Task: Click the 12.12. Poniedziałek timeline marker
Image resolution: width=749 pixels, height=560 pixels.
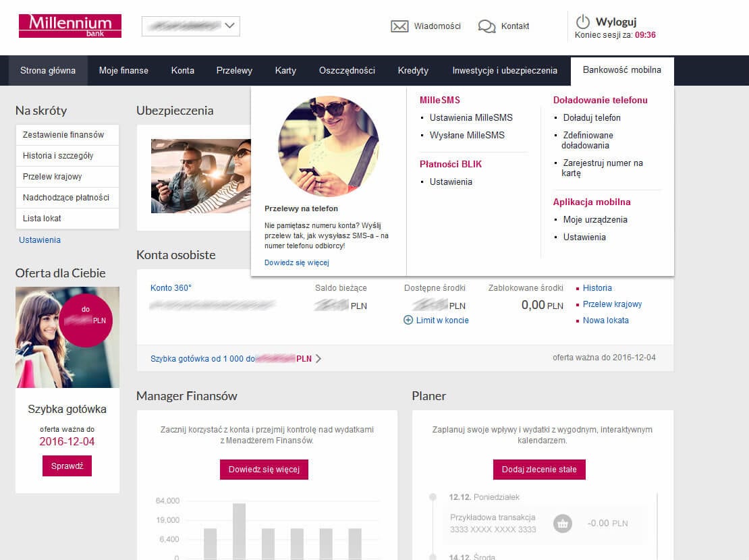Action: point(433,497)
